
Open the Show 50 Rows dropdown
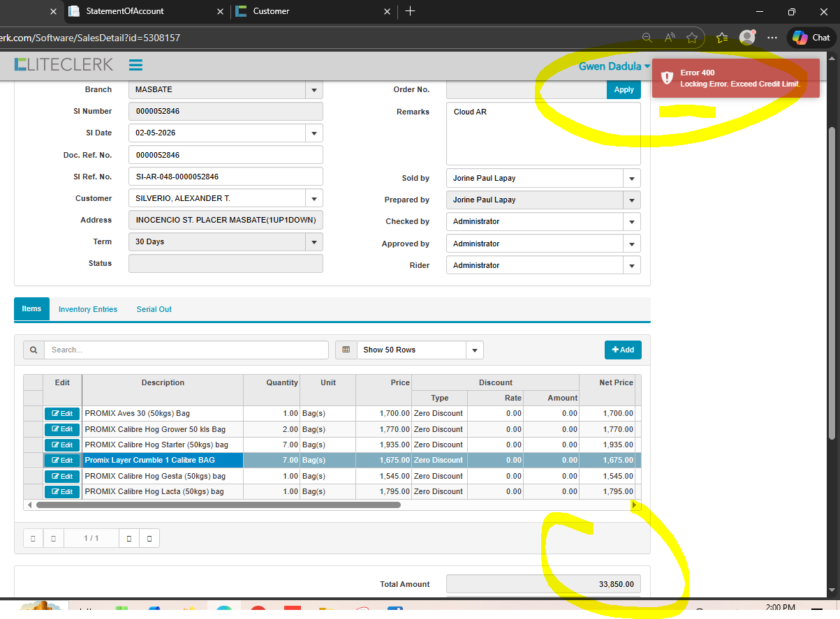[x=475, y=350]
